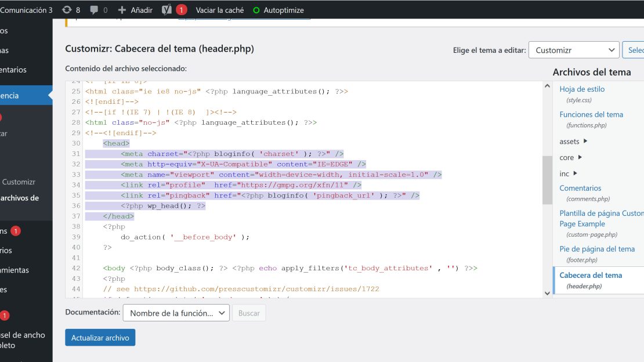
Task: Open the theme selector dropdown showing Customizr
Action: [574, 50]
